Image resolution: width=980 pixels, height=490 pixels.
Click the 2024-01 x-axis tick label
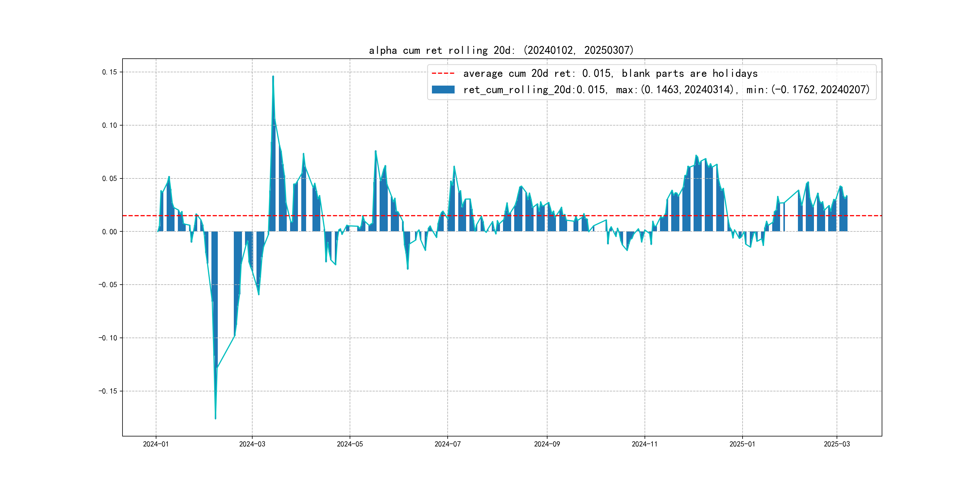click(x=155, y=444)
